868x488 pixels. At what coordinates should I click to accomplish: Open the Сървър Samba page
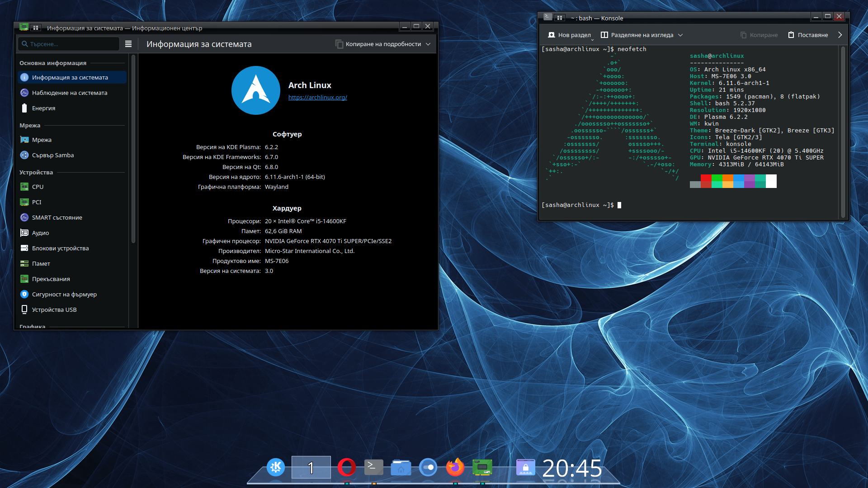[x=72, y=155]
